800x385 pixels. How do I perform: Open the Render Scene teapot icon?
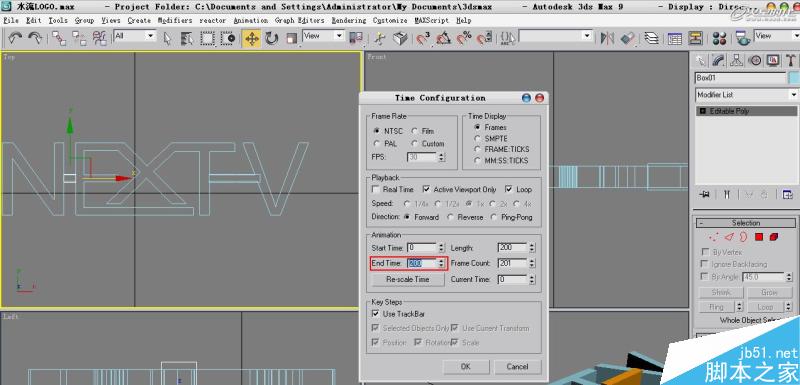pyautogui.click(x=743, y=38)
